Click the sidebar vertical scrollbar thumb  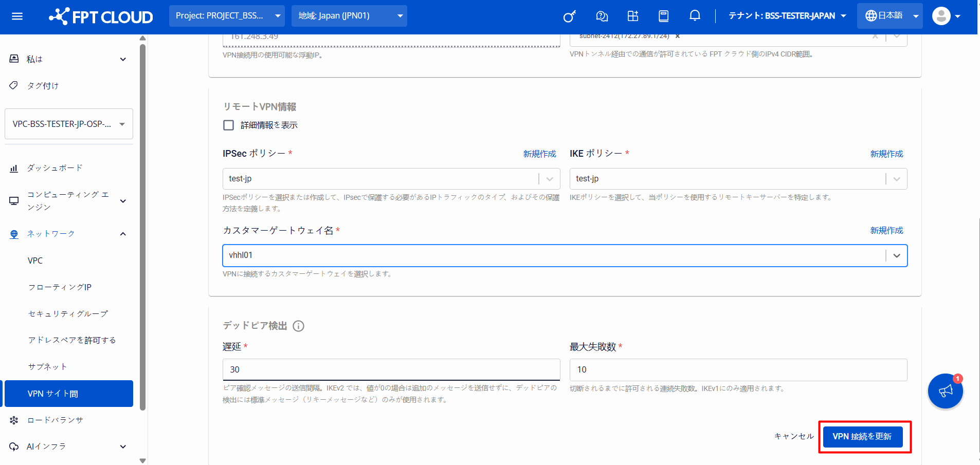click(x=143, y=228)
